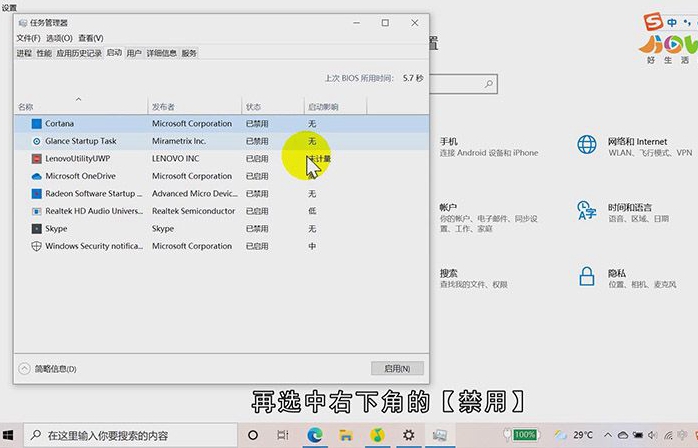Select Glance Startup Task row name
Viewport: 698px width, 448px height.
click(81, 141)
